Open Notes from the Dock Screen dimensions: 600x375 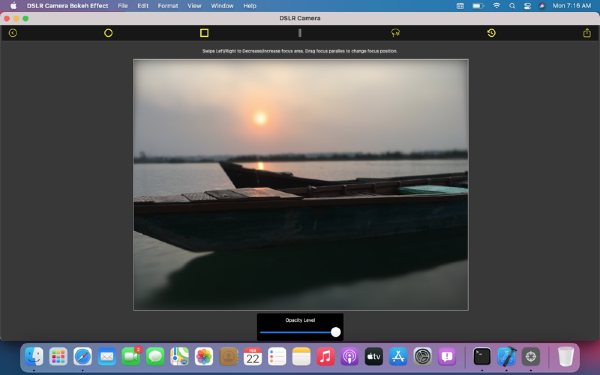301,357
